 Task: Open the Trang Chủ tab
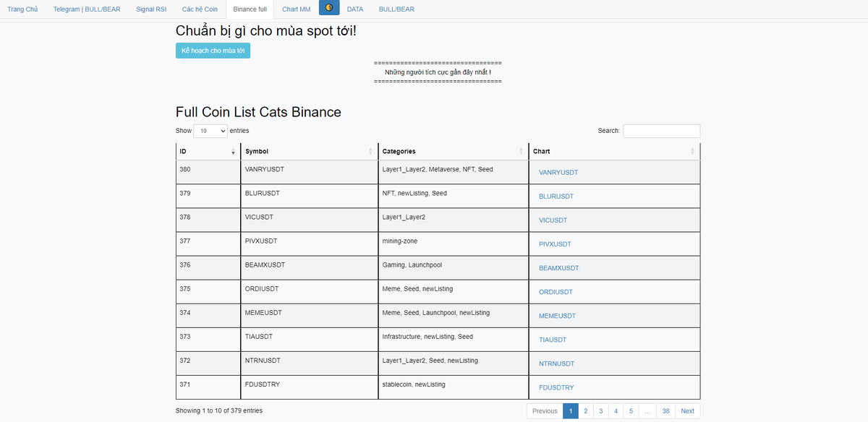tap(22, 9)
